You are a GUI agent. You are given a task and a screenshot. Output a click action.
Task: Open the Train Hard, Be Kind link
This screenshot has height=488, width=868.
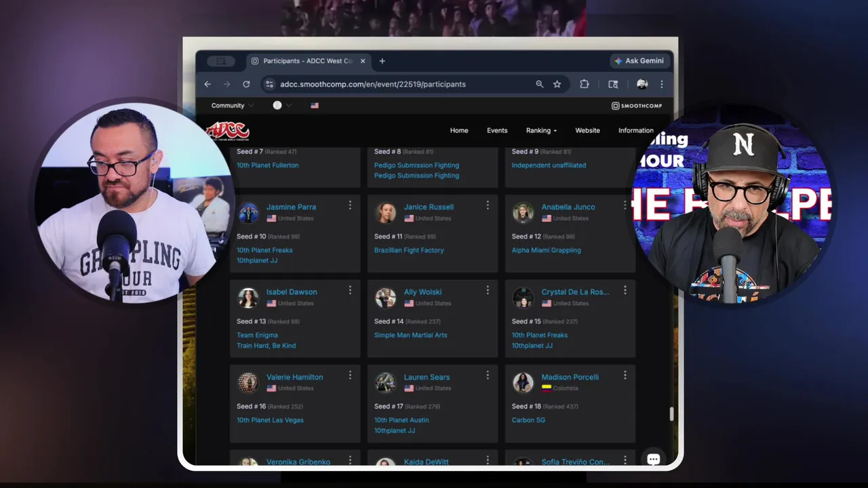point(266,346)
